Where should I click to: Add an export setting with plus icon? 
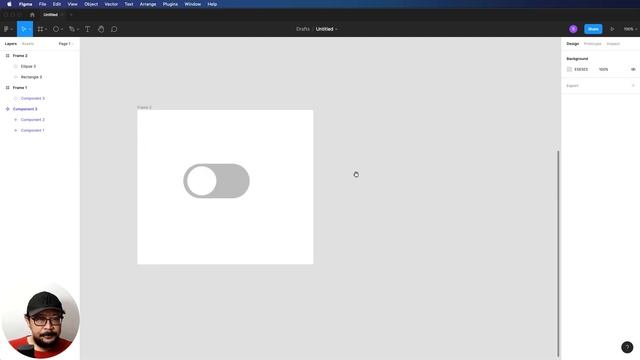[633, 86]
